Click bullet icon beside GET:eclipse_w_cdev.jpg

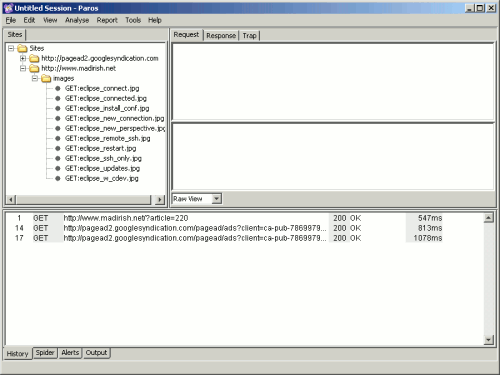58,178
